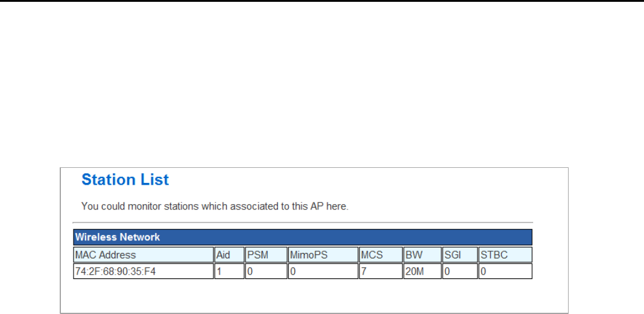Click the Aid value 1 cell

pyautogui.click(x=229, y=272)
